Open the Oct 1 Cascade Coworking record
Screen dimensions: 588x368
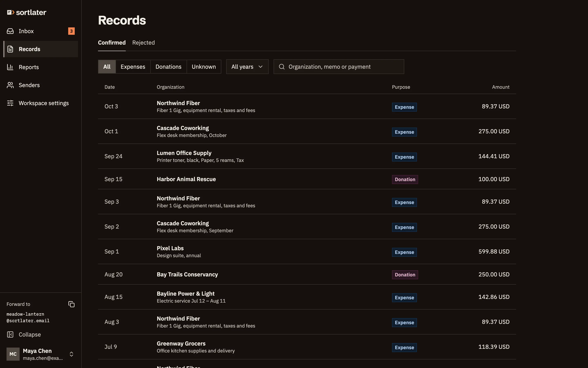click(307, 131)
